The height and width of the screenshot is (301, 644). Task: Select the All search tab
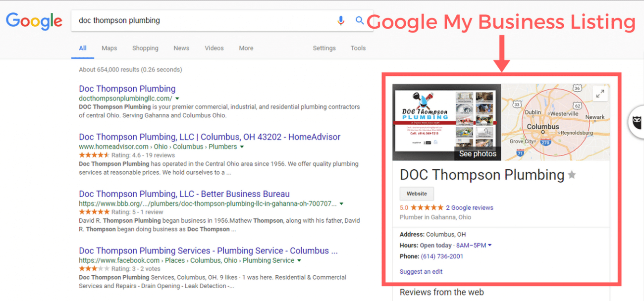click(83, 48)
